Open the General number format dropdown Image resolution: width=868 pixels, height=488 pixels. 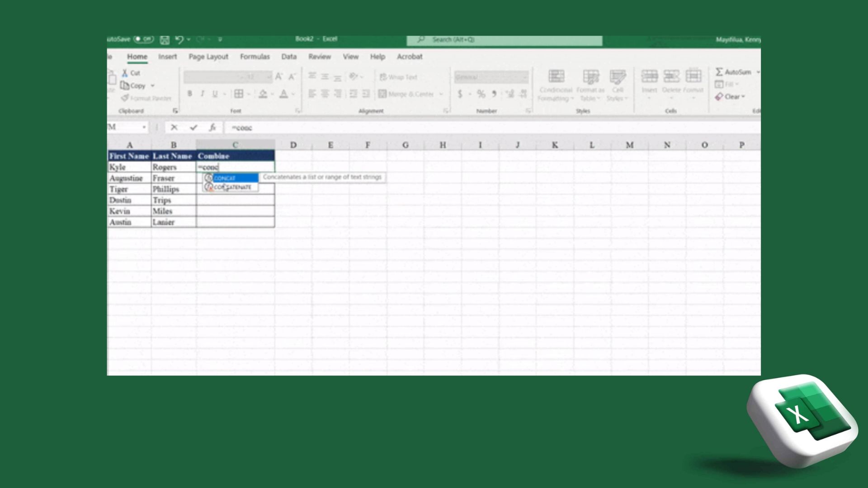click(491, 77)
